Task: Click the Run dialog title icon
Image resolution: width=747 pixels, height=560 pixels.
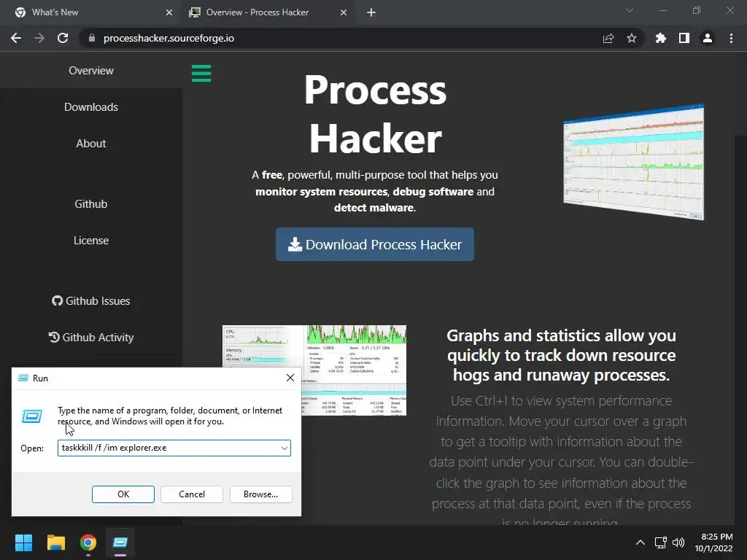Action: click(23, 378)
